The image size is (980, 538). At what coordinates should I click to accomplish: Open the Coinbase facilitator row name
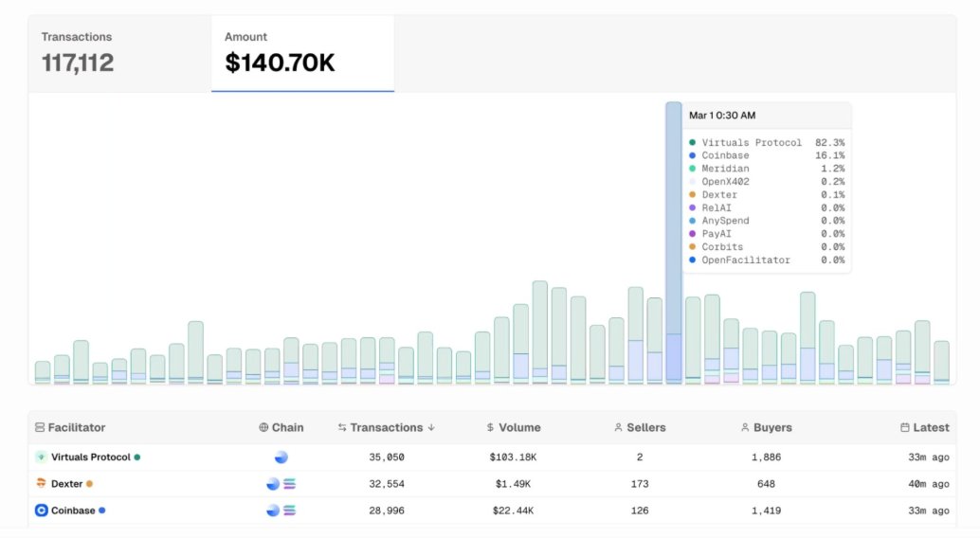[x=73, y=511]
